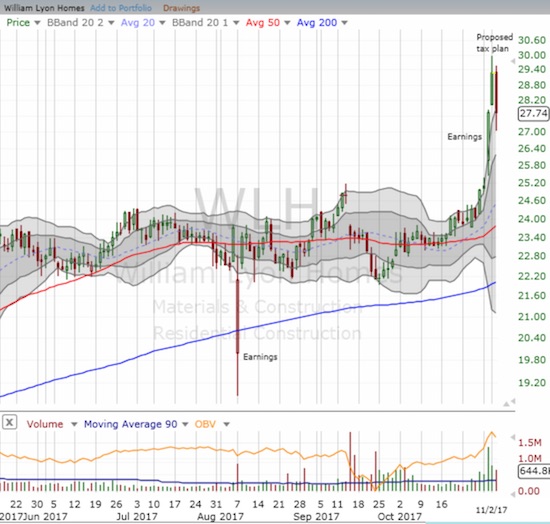This screenshot has height=524, width=550.
Task: Click the resize arrows at price chart corner
Action: [x=509, y=403]
